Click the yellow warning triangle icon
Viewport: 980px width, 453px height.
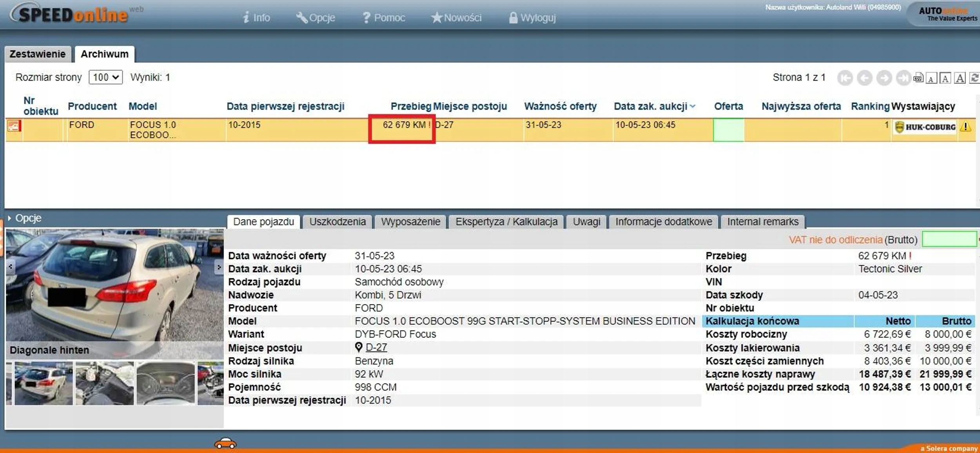pos(965,127)
